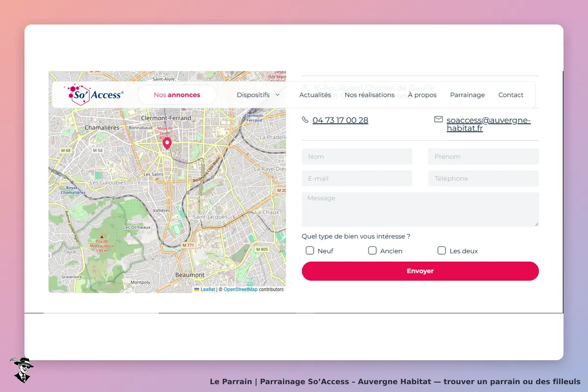588x392 pixels.
Task: Open the Parrainage menu item
Action: 467,95
